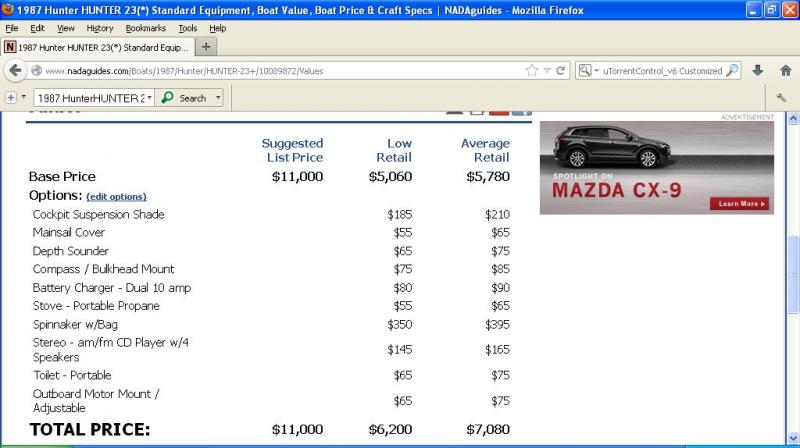Open the toolbar text box dropdown arrow
Screen dimensions: 800x448
[149, 97]
